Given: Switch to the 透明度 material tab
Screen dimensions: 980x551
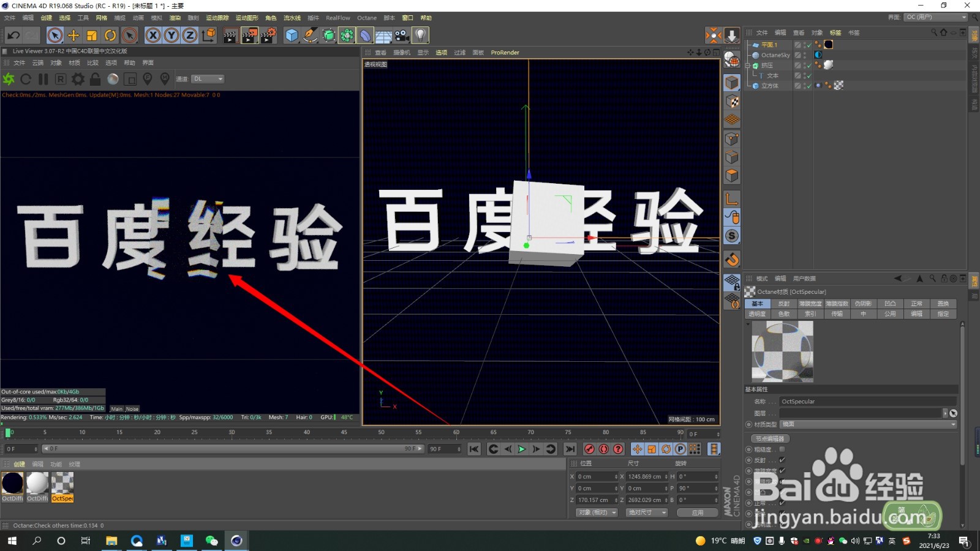Looking at the screenshot, I should (757, 314).
